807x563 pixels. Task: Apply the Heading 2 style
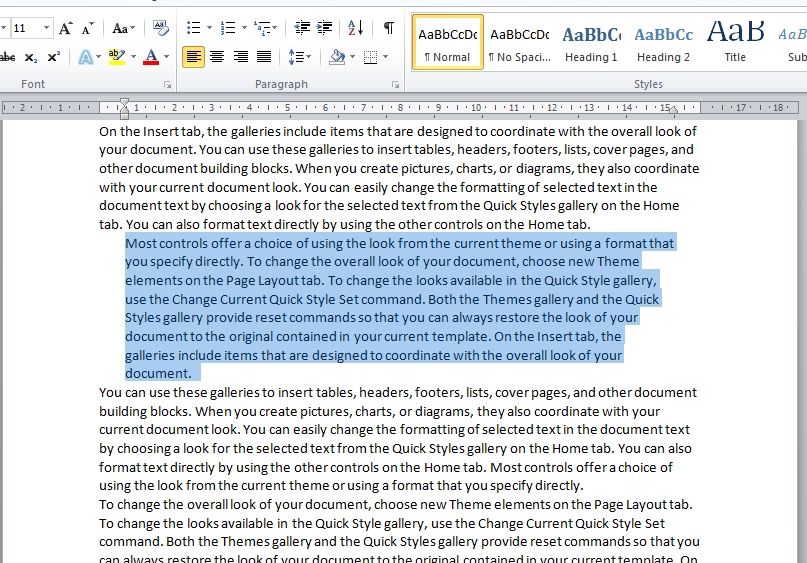663,42
